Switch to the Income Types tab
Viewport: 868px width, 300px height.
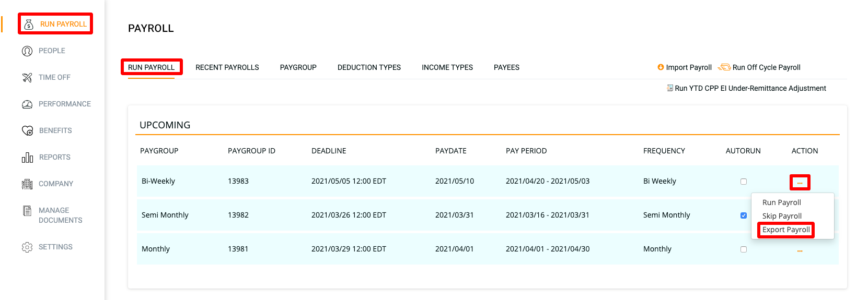pos(447,67)
